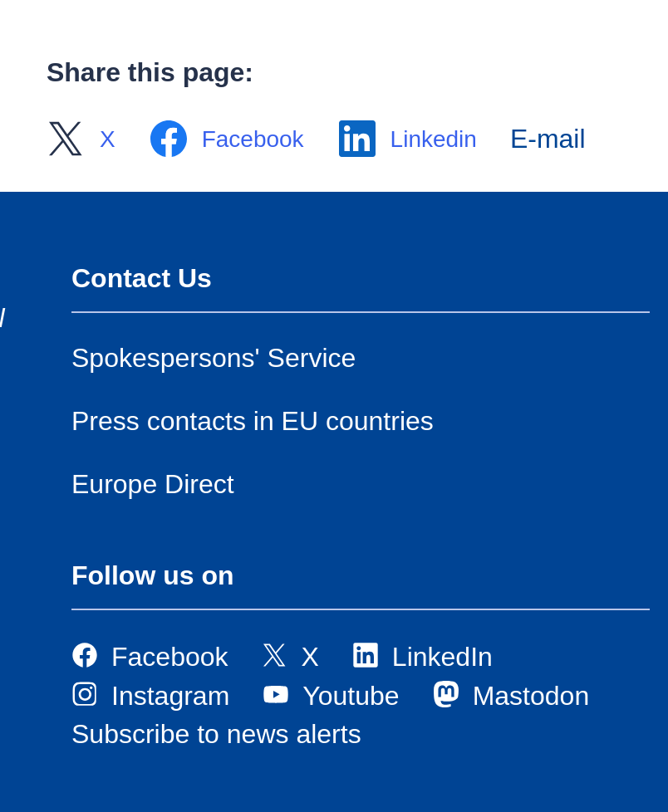Follow on LinkedIn footer text link
This screenshot has height=812, width=668.
(x=442, y=657)
